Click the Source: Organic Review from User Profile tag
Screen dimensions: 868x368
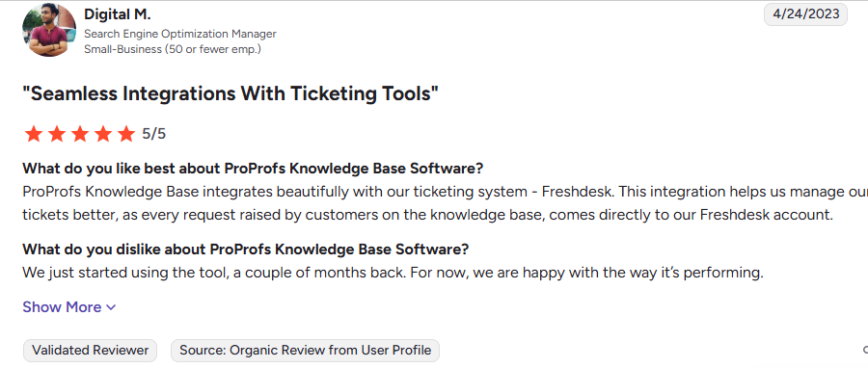305,351
